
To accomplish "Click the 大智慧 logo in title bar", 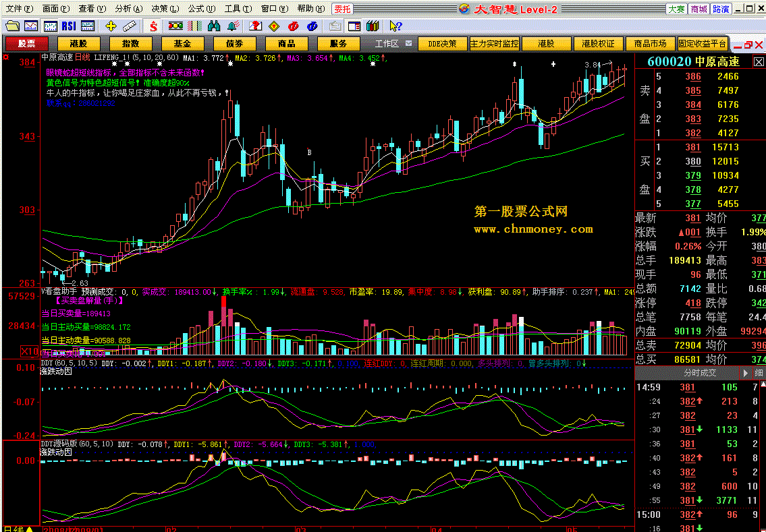I will click(508, 9).
